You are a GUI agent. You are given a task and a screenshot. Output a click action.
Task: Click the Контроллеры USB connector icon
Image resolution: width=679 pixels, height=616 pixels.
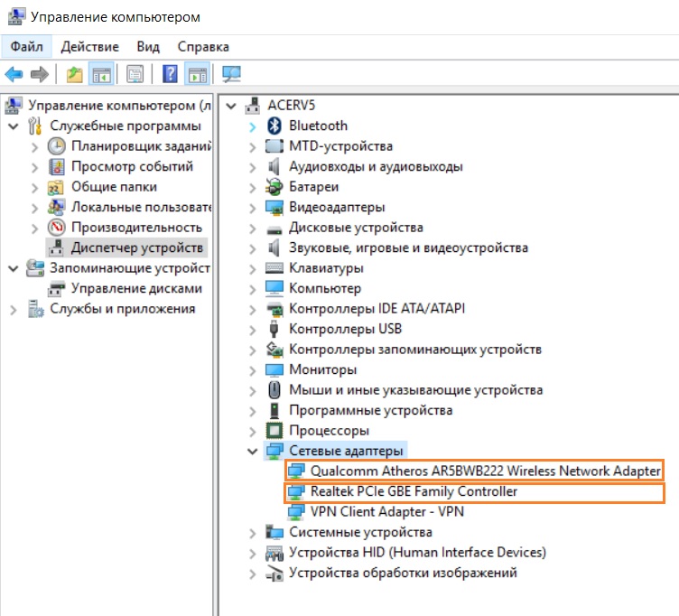(x=274, y=329)
